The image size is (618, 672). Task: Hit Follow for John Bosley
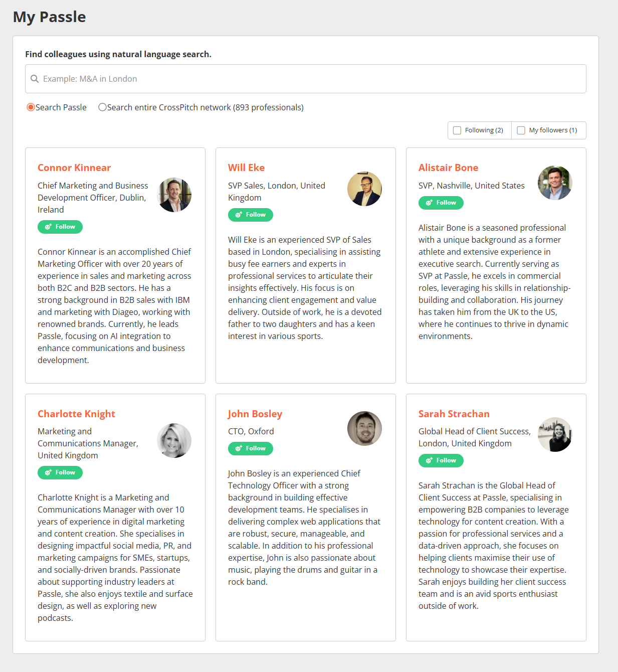pyautogui.click(x=251, y=448)
